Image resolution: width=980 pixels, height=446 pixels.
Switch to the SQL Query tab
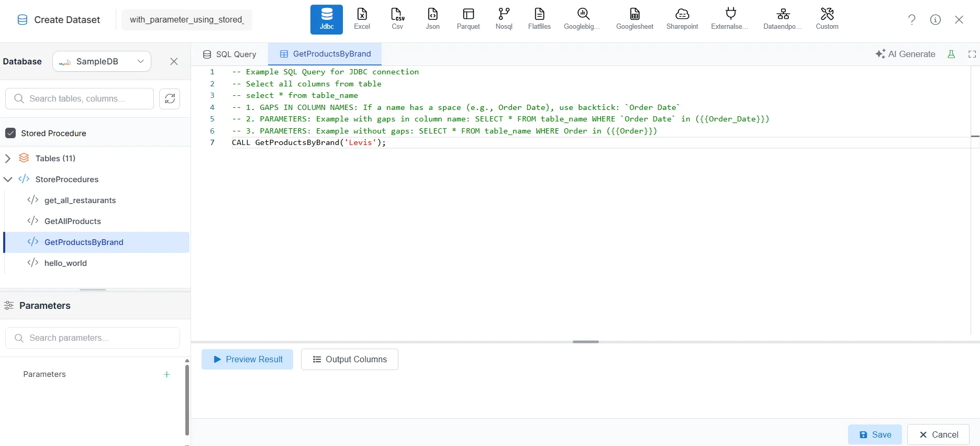click(x=229, y=54)
